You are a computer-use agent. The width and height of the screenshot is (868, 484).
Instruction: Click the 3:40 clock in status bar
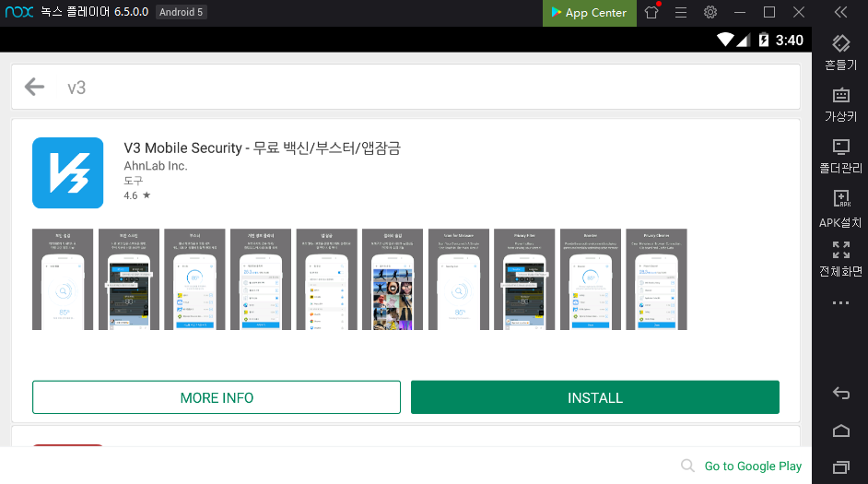[790, 40]
